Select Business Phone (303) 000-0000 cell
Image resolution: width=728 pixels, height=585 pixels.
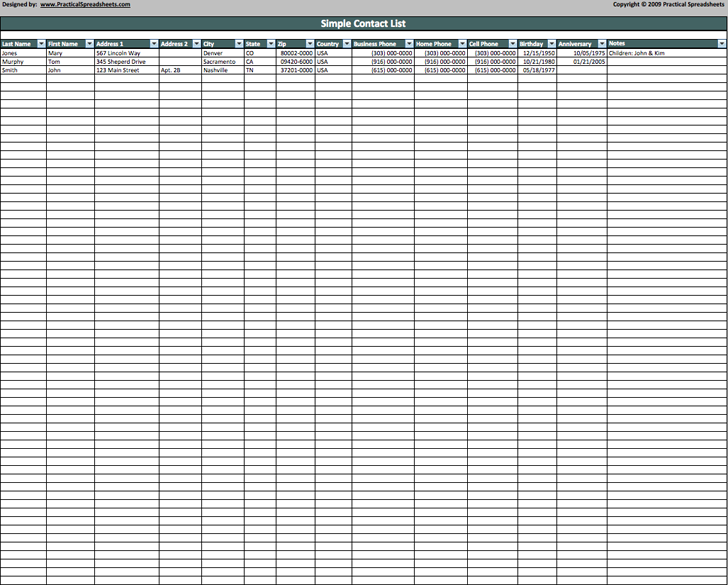point(383,53)
